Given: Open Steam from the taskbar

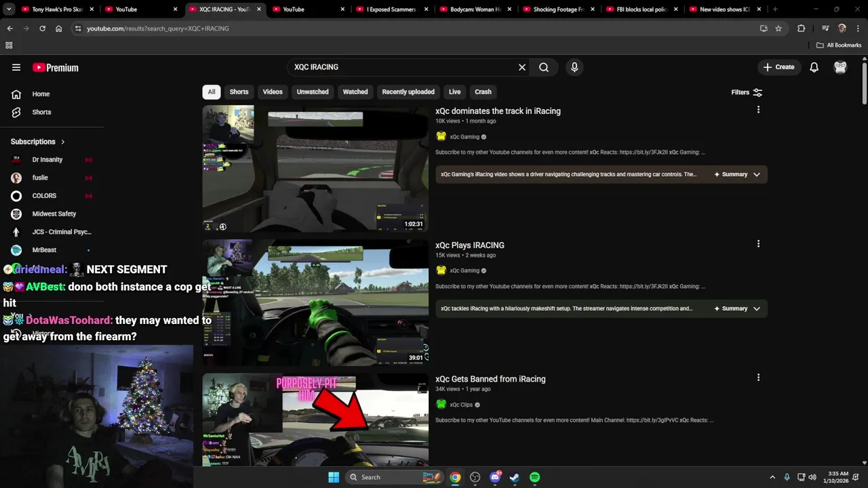Looking at the screenshot, I should click(515, 477).
